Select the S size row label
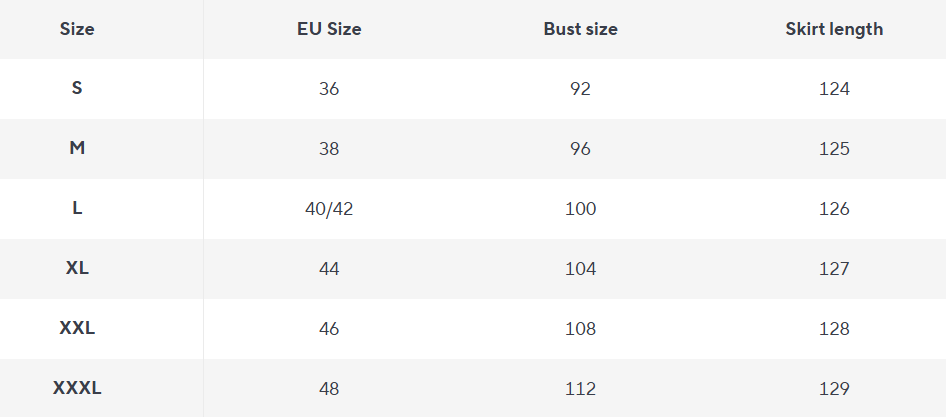 77,88
